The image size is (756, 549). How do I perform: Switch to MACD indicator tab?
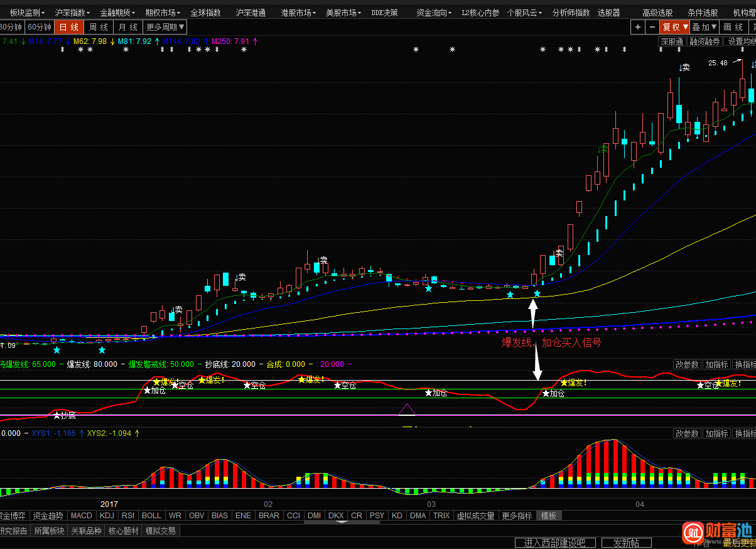[x=82, y=516]
